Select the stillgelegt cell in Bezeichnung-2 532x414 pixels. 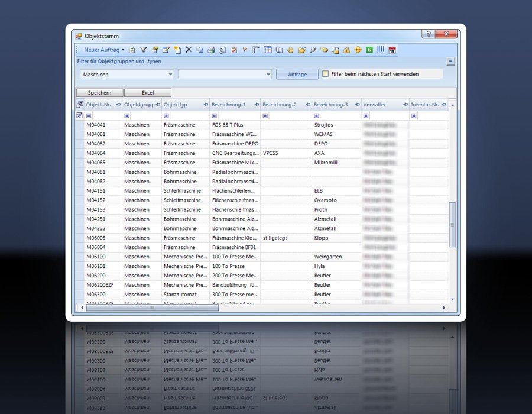286,238
